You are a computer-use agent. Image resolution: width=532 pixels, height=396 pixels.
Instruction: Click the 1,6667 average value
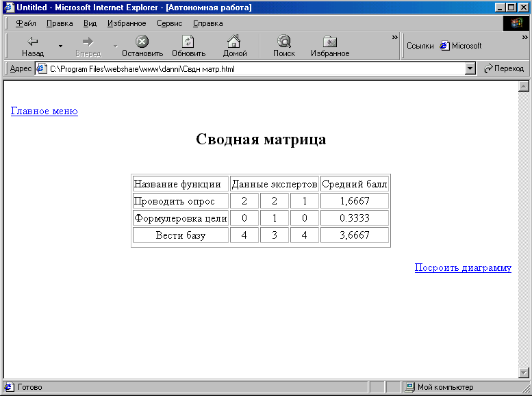tap(355, 201)
